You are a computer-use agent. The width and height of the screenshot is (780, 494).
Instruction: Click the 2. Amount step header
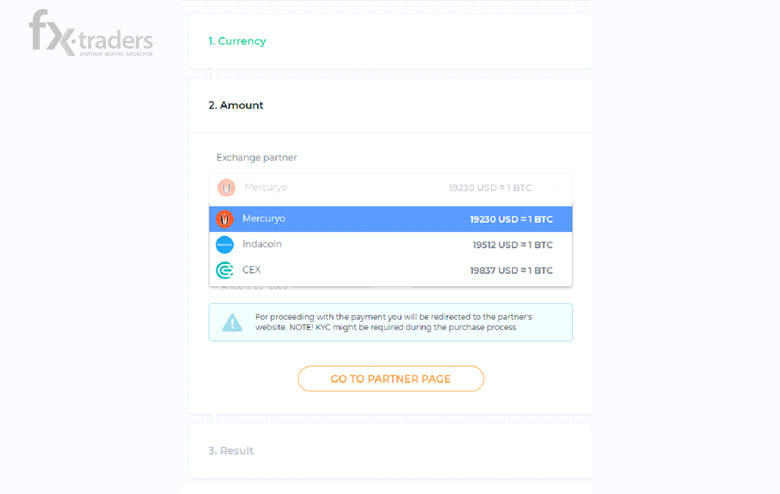(236, 105)
